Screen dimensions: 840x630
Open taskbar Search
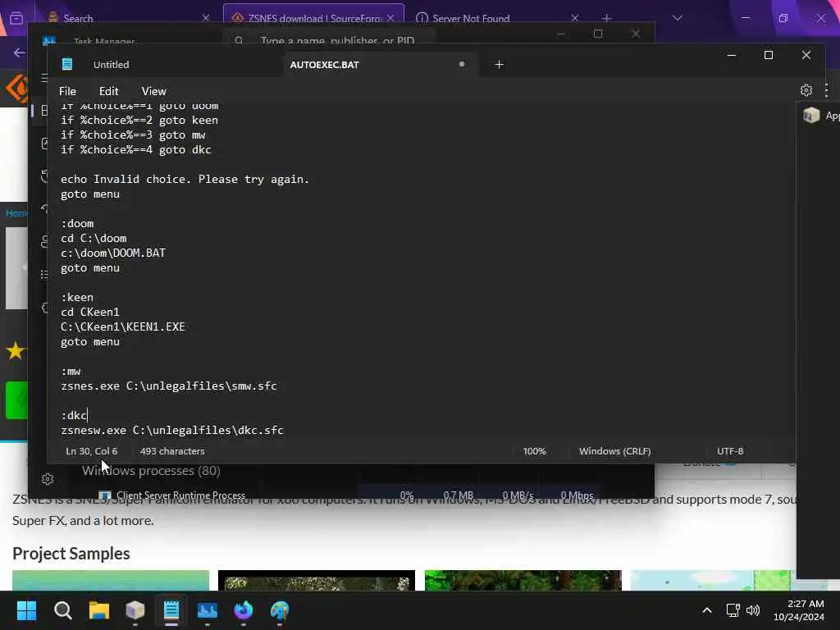[62, 610]
